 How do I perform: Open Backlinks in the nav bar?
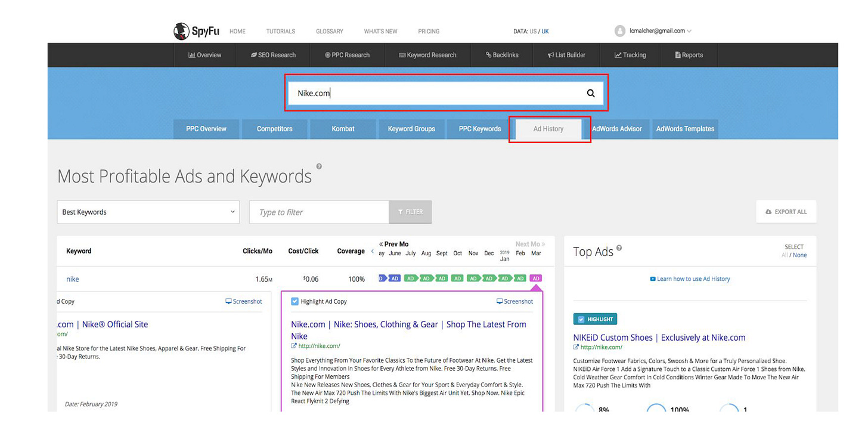[502, 55]
